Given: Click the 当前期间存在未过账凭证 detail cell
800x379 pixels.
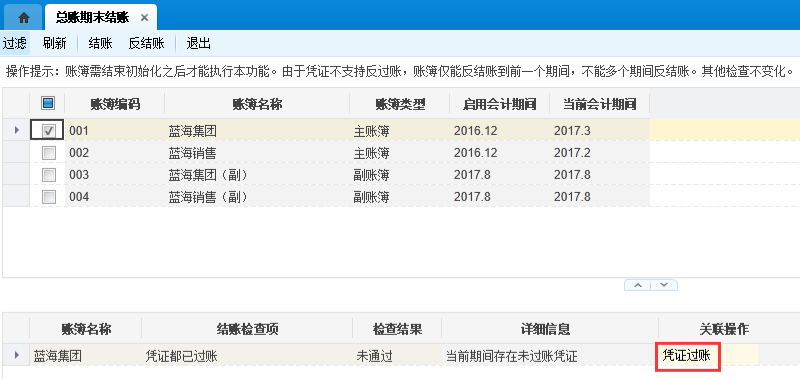Looking at the screenshot, I should coord(550,356).
